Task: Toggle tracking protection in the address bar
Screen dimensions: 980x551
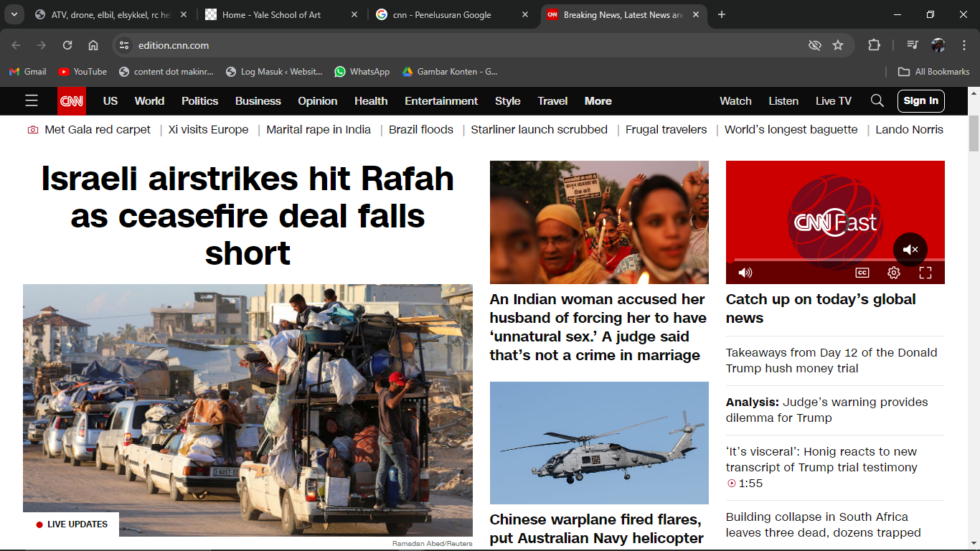Action: [815, 44]
